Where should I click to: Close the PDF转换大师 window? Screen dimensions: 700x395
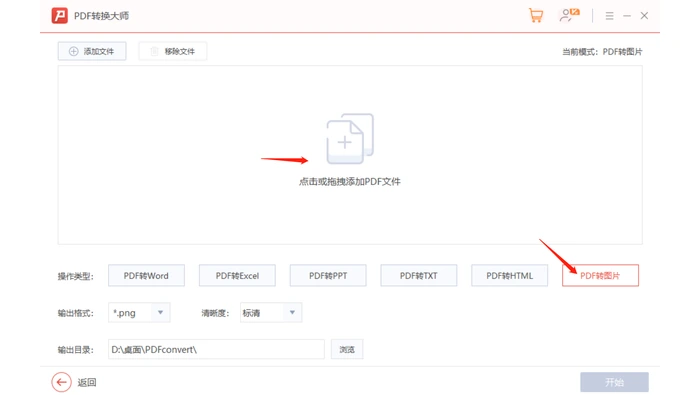[x=644, y=16]
